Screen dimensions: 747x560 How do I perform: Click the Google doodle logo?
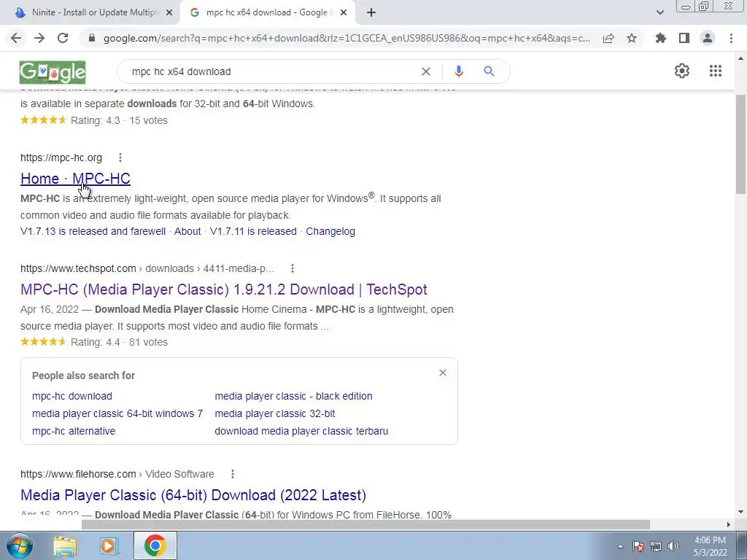[x=53, y=72]
